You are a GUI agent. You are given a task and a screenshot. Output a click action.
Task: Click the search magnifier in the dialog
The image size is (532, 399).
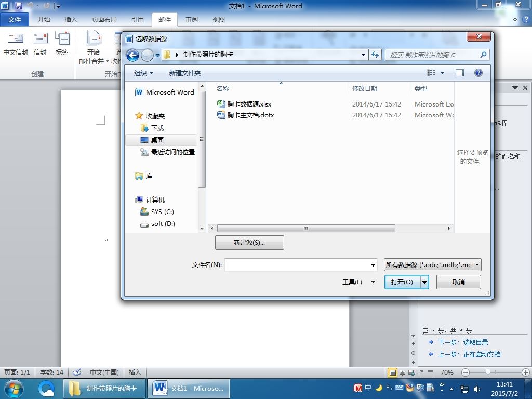(x=484, y=55)
